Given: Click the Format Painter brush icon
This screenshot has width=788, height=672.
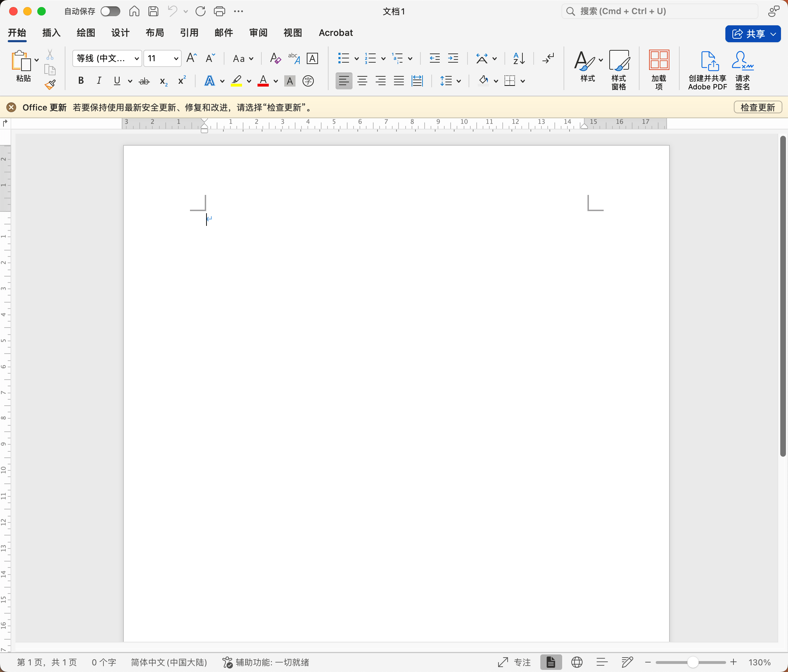Looking at the screenshot, I should click(x=50, y=84).
